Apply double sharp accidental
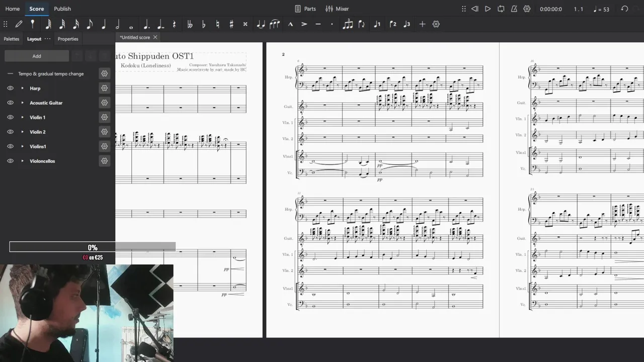This screenshot has height=362, width=644. pos(245,24)
